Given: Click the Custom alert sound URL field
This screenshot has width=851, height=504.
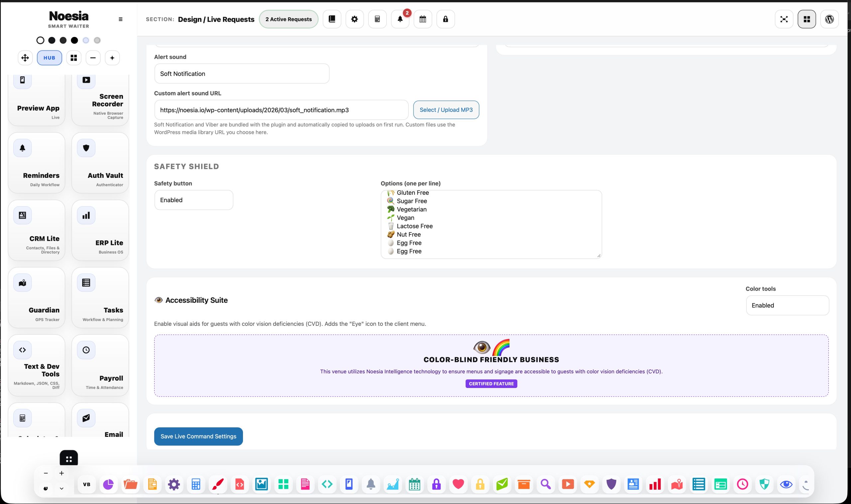Looking at the screenshot, I should (x=282, y=110).
